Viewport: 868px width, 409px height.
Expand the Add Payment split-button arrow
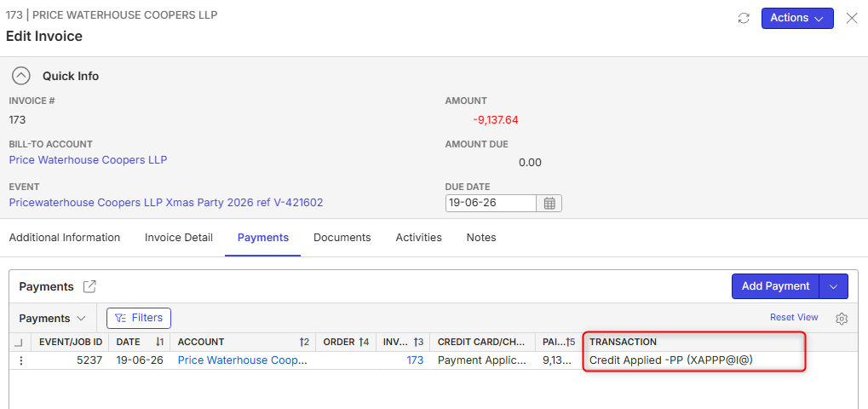pyautogui.click(x=834, y=286)
